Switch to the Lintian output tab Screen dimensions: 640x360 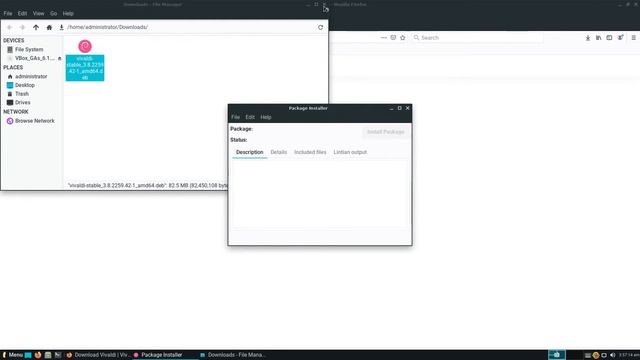[x=350, y=152]
